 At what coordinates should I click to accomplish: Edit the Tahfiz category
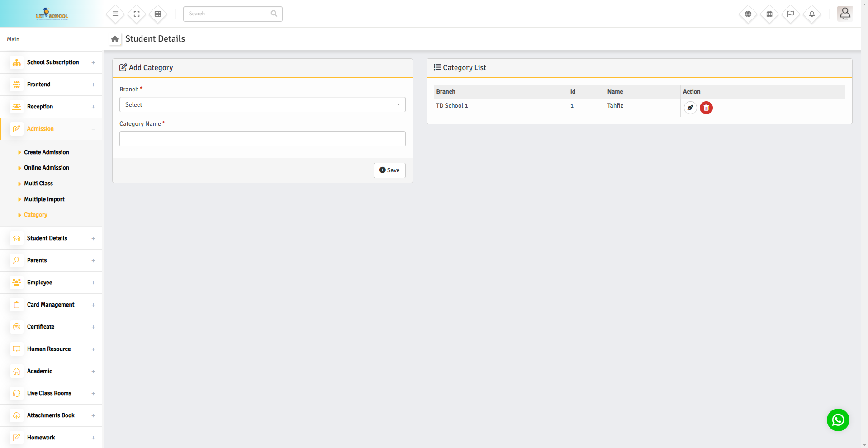(690, 108)
